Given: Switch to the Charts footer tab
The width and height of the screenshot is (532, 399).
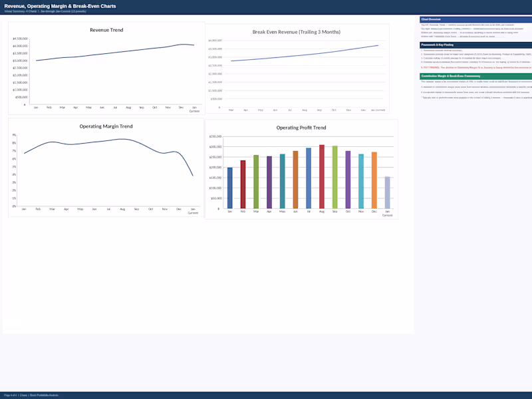Looking at the screenshot, I should tap(25, 394).
